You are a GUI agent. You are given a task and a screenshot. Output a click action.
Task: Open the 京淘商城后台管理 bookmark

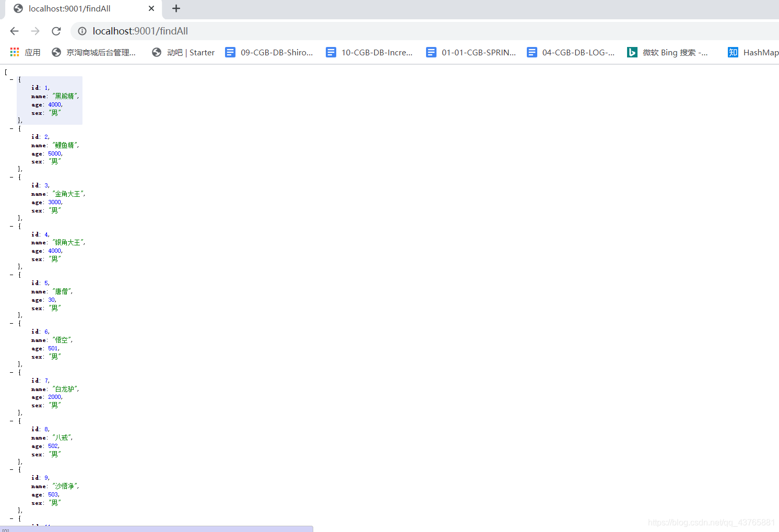(x=94, y=52)
